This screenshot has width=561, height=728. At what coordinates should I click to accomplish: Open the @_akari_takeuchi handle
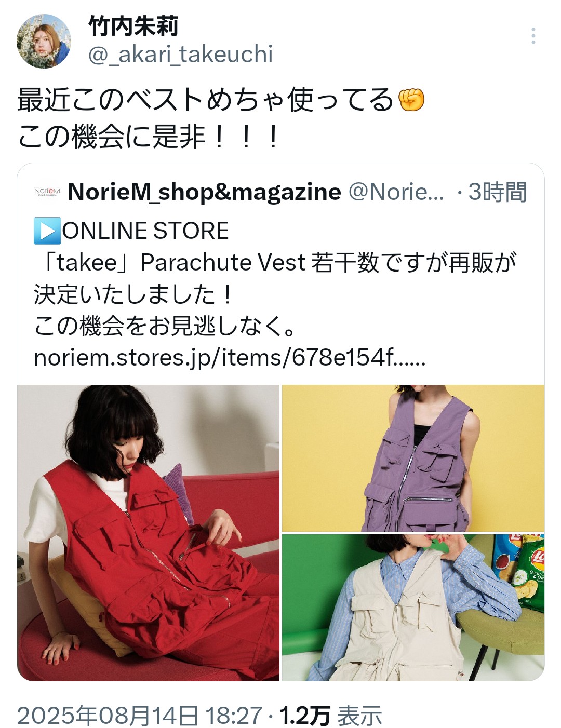(181, 55)
